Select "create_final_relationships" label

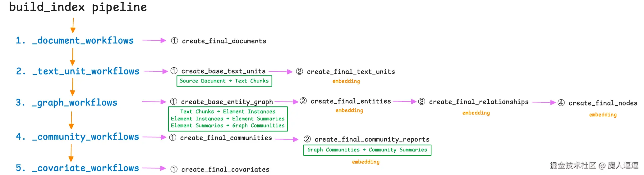pyautogui.click(x=479, y=102)
